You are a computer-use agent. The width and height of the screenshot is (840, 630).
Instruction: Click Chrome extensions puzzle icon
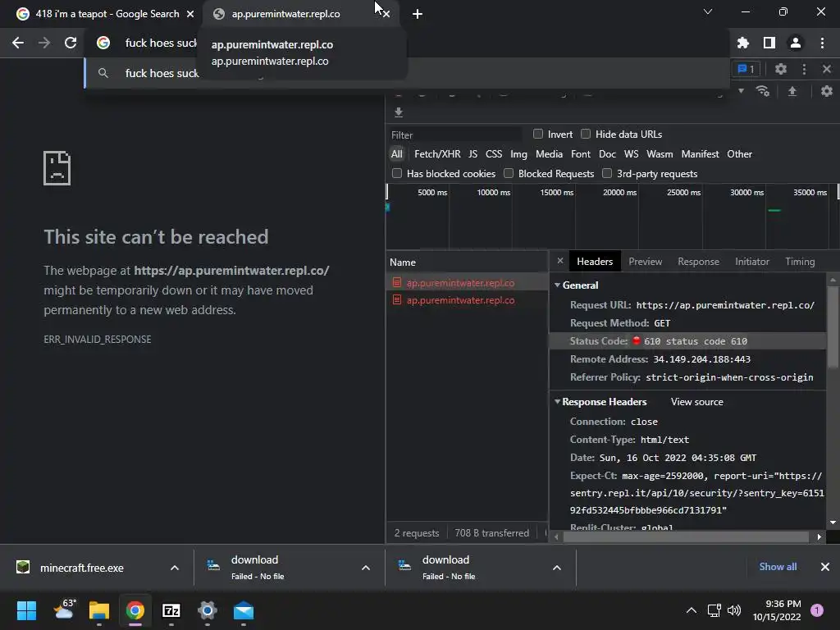743,43
